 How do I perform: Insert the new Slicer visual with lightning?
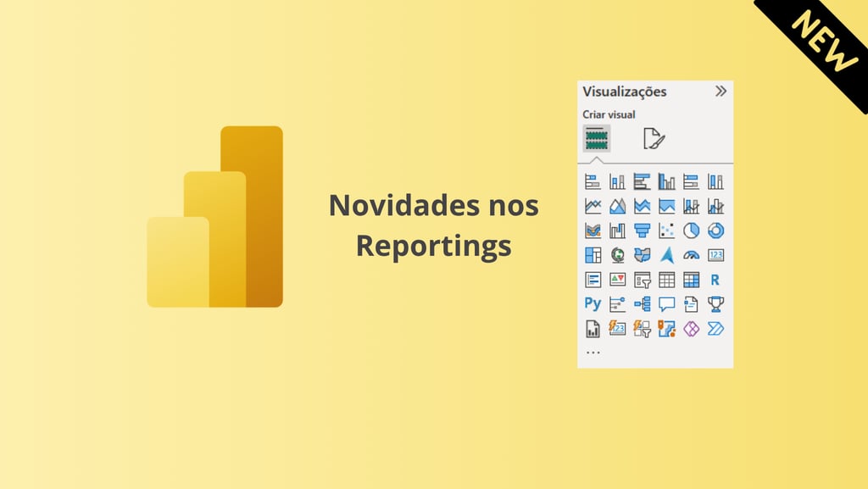click(x=643, y=329)
